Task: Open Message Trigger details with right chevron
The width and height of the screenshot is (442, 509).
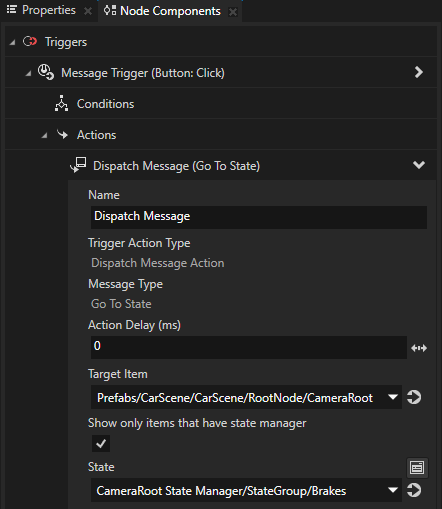Action: 419,72
